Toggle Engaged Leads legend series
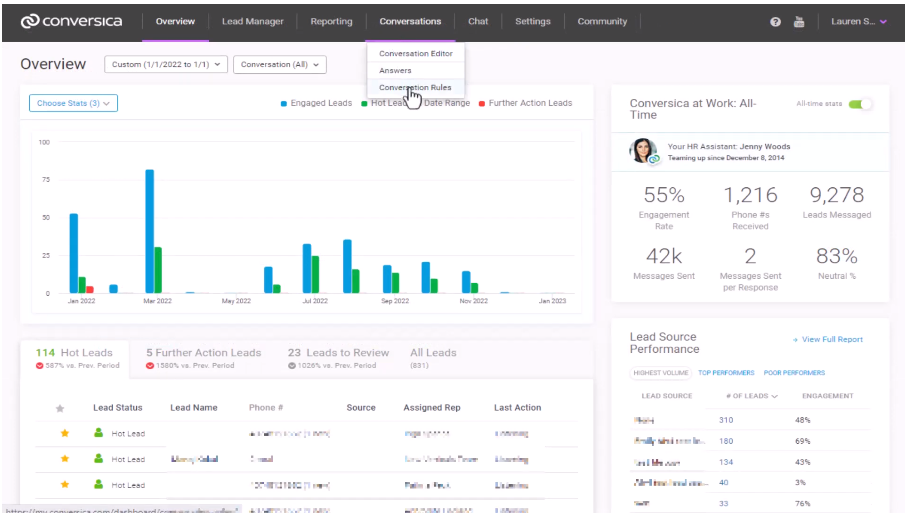Image resolution: width=905 pixels, height=519 pixels. 316,103
